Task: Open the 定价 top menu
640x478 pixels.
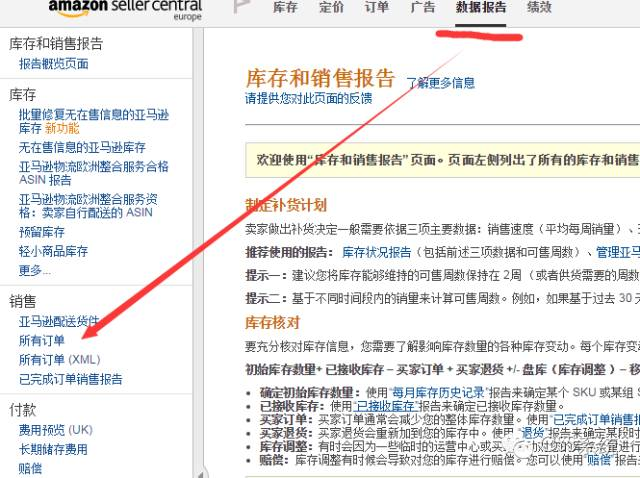Action: 331,7
